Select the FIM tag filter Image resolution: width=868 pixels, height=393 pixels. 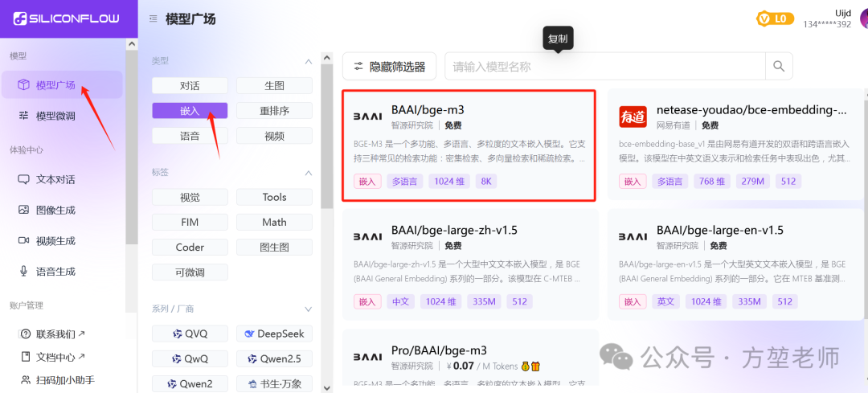(190, 222)
